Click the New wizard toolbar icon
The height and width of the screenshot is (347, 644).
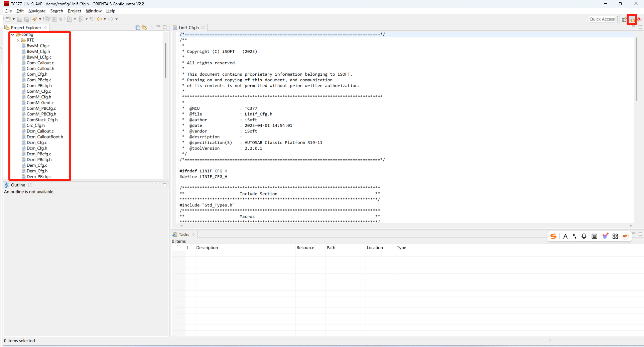coord(8,19)
